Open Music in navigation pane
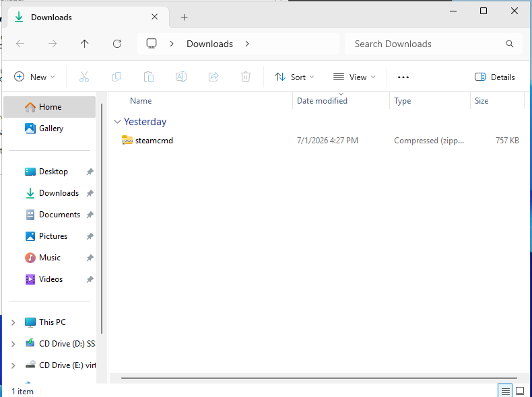 tap(50, 258)
